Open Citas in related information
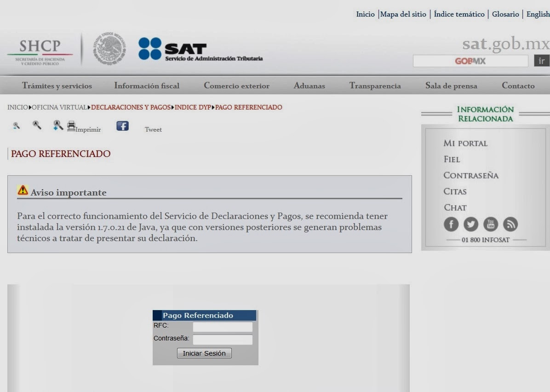 pos(455,191)
